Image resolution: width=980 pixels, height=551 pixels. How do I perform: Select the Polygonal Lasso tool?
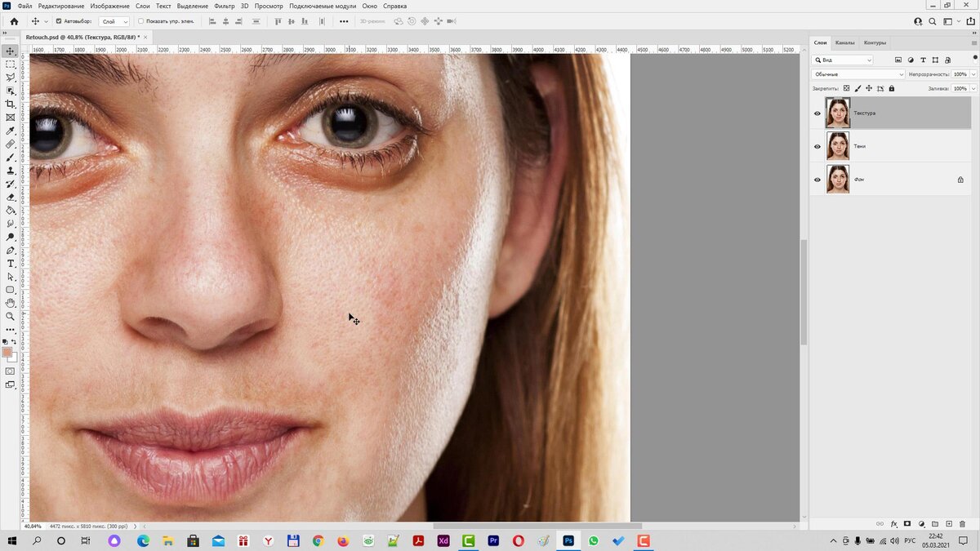[11, 78]
